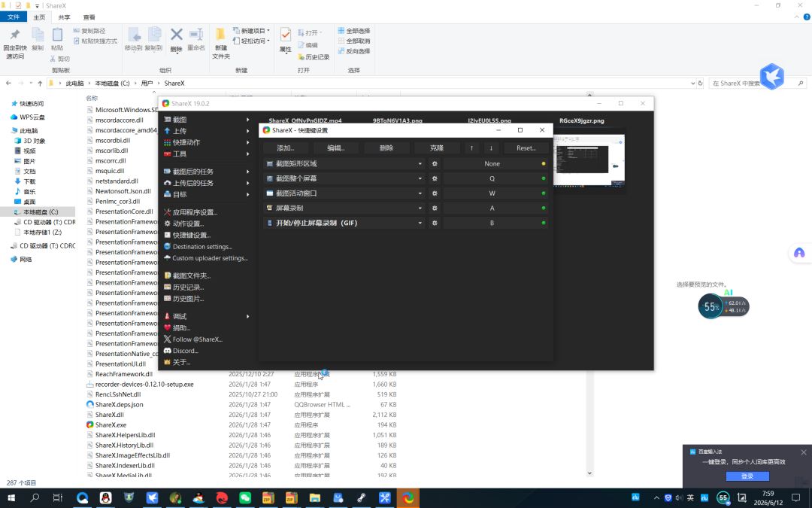Open gear settings for 截图活动窗口 hotkey

click(x=435, y=193)
